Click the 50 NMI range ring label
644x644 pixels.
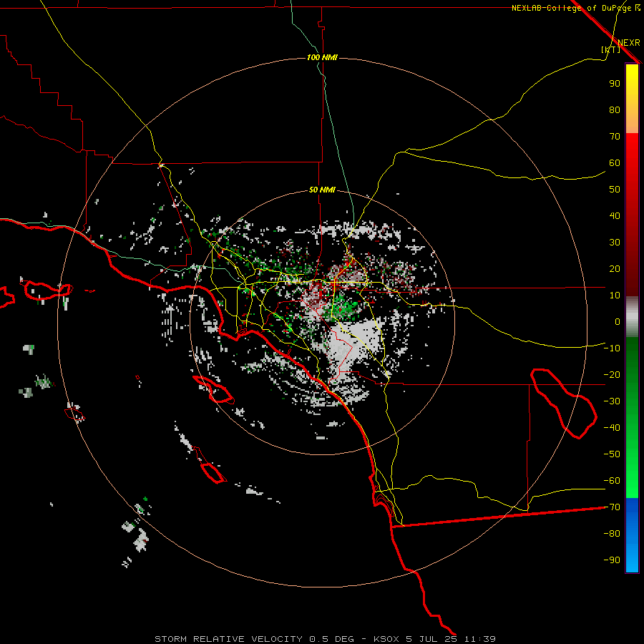pyautogui.click(x=322, y=190)
